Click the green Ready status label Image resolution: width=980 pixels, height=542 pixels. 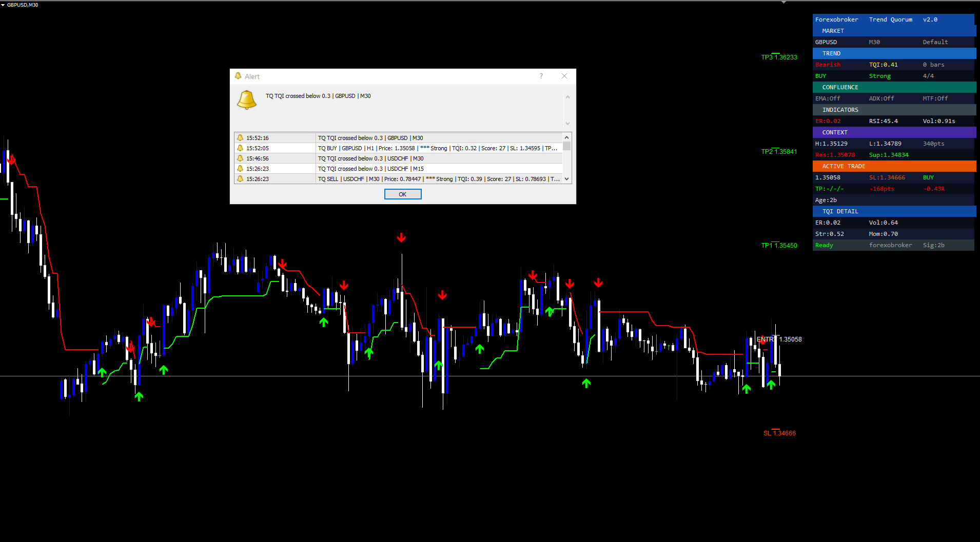pos(824,245)
